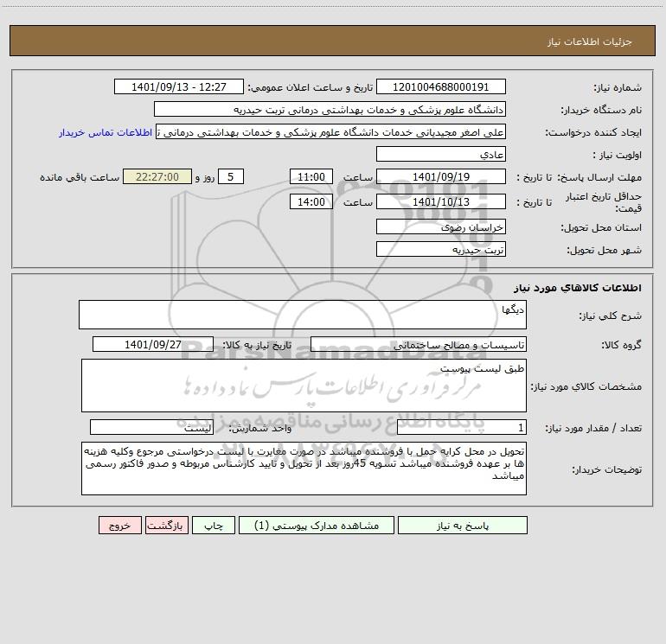Click the priority field 'عادي'
This screenshot has width=666, height=644.
pos(441,154)
